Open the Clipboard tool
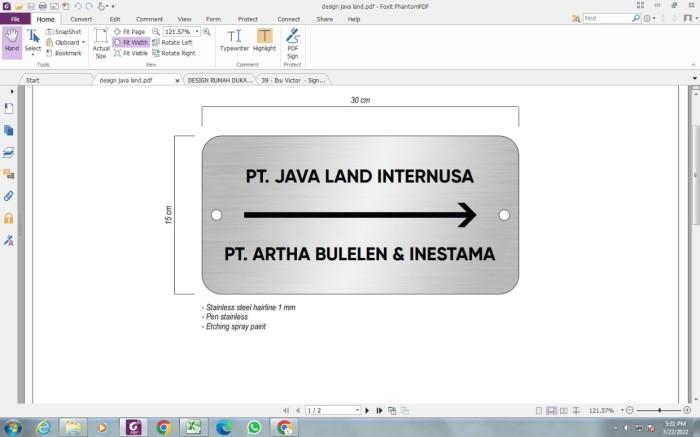Screen dimensions: 700x437 point(65,42)
